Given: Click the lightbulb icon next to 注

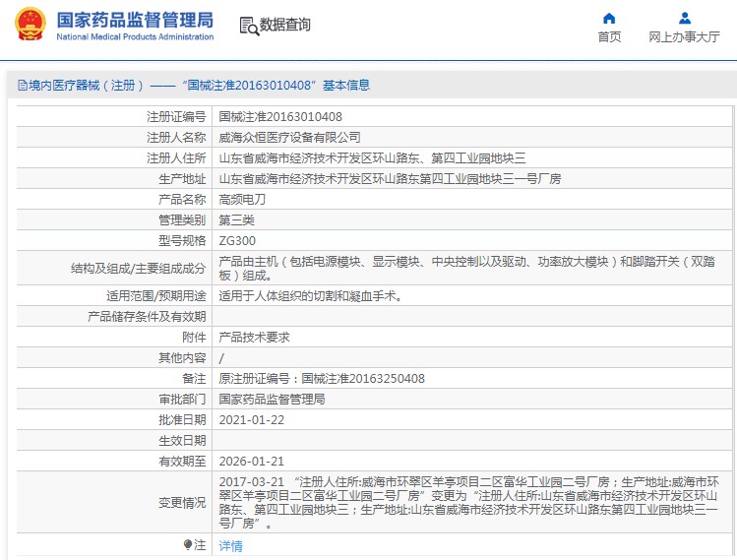Looking at the screenshot, I should (187, 544).
